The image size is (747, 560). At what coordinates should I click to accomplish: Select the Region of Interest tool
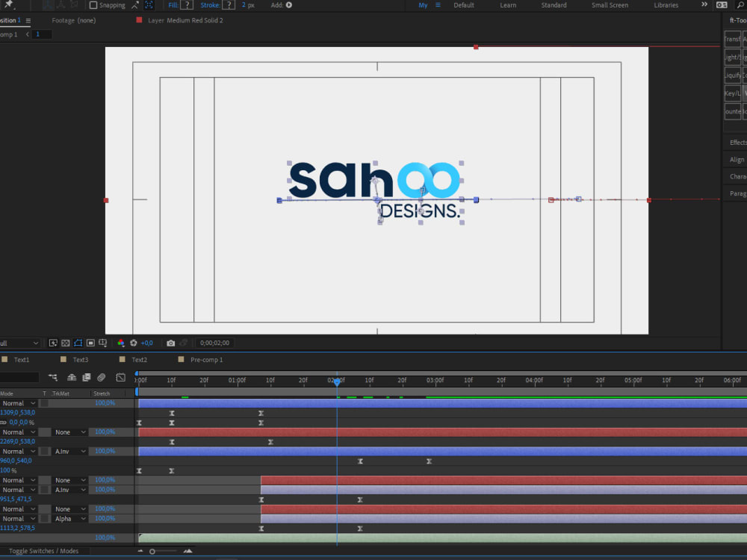click(90, 343)
